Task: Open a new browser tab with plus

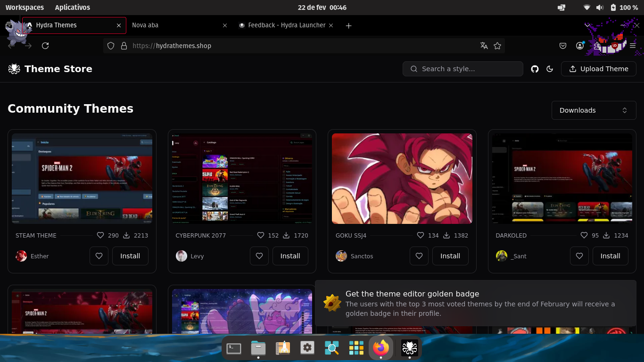Action: click(x=348, y=25)
